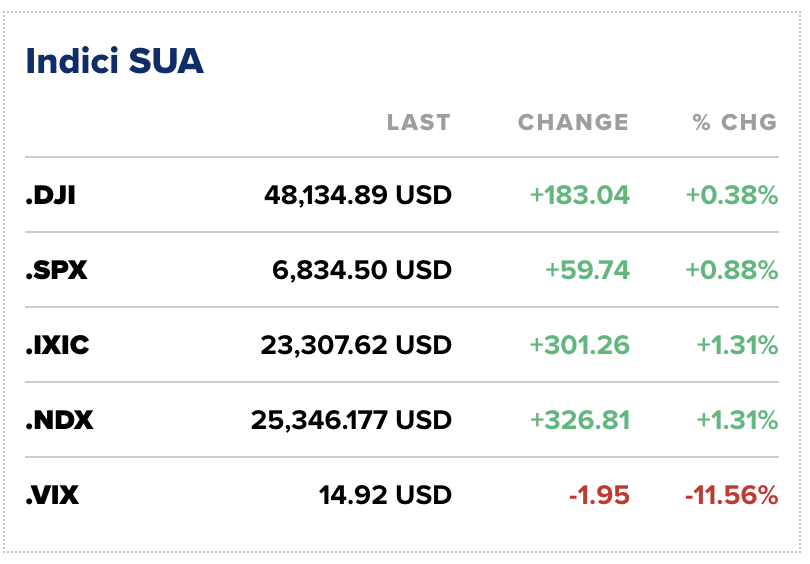Select the +59.74 change figure
Viewport: 810px width, 564px height.
pyautogui.click(x=587, y=271)
